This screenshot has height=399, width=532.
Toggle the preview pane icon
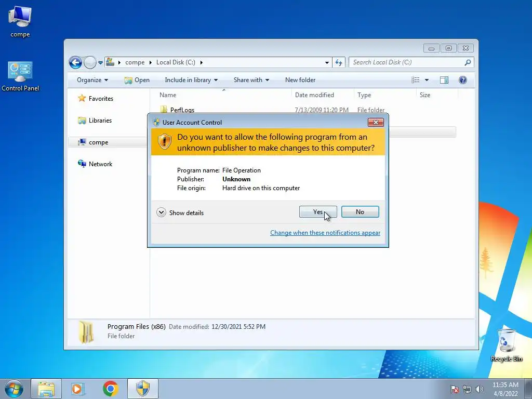point(444,80)
